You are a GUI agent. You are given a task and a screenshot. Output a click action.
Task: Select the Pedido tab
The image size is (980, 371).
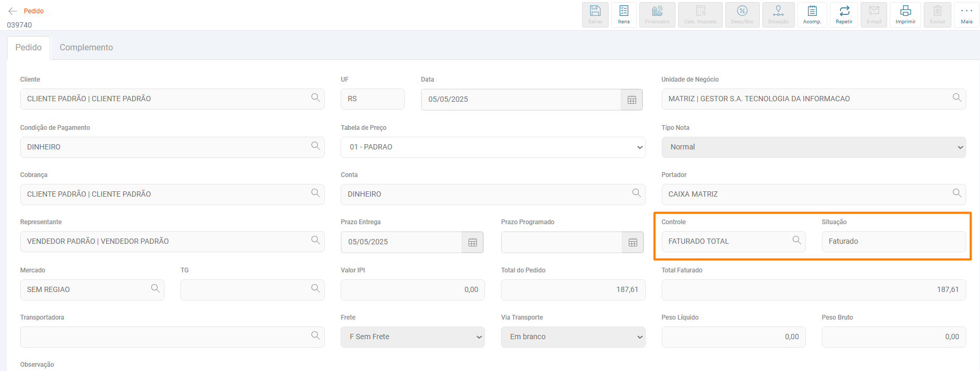(29, 48)
